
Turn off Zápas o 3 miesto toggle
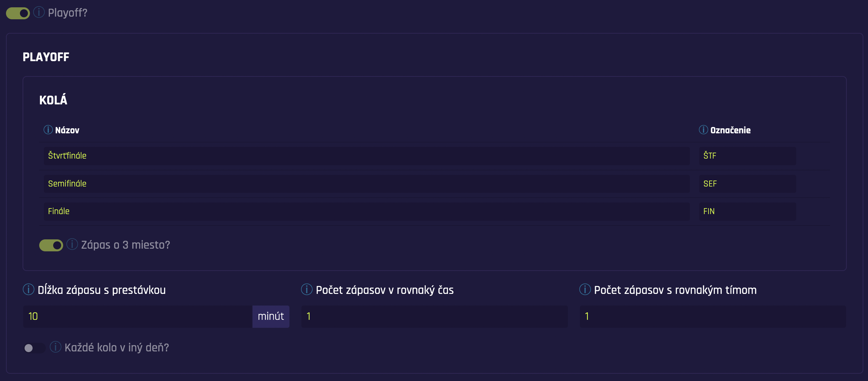(51, 245)
